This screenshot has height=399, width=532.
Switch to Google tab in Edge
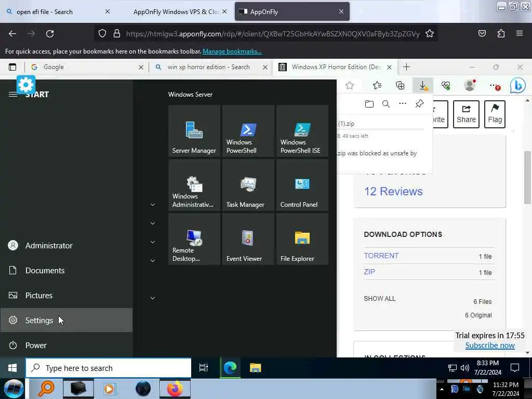pos(86,67)
